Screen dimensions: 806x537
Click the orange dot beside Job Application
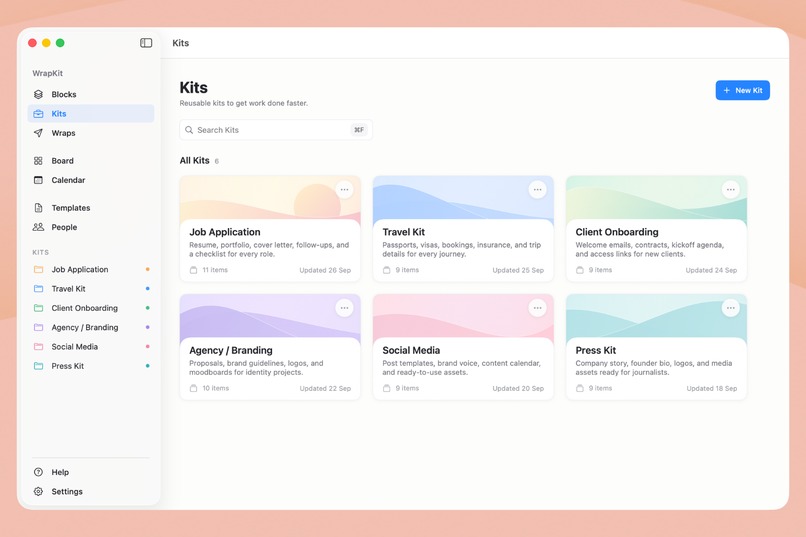point(148,269)
